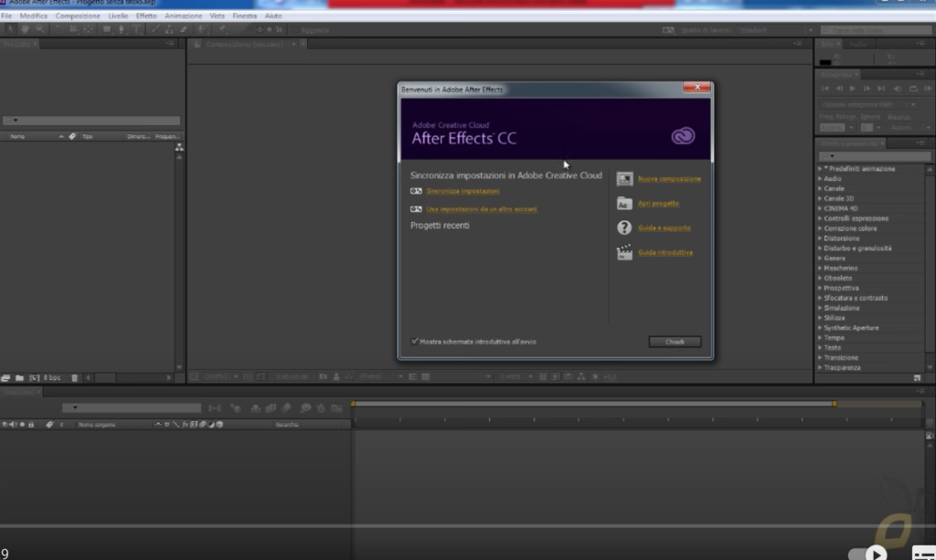Select the Eraser tool
Image resolution: width=936 pixels, height=560 pixels.
184,29
